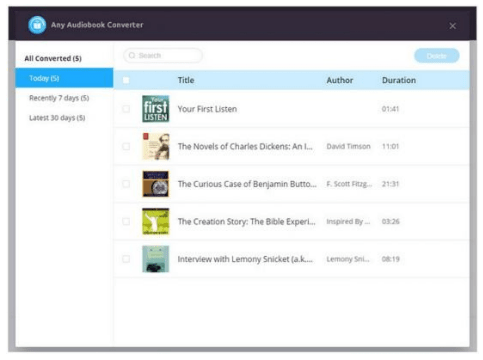This screenshot has width=483, height=360.
Task: Open Latest 30 days (5) list
Action: tap(57, 118)
